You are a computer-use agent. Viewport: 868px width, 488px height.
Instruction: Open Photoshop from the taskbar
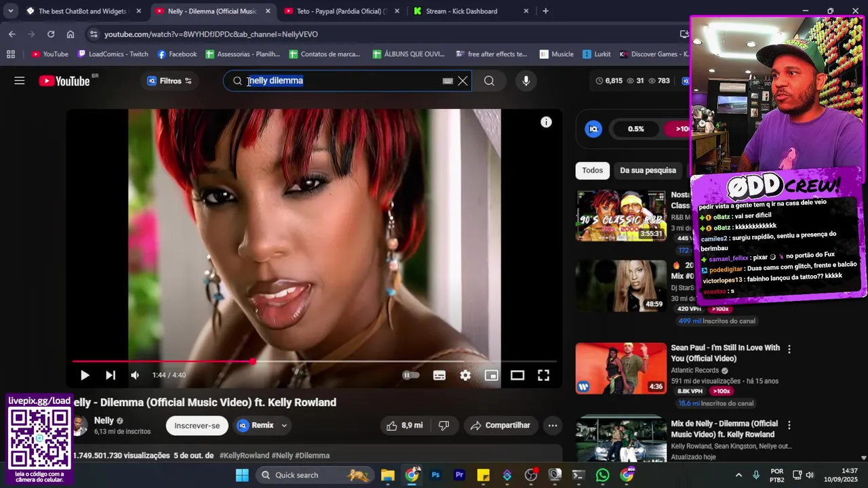click(x=435, y=475)
